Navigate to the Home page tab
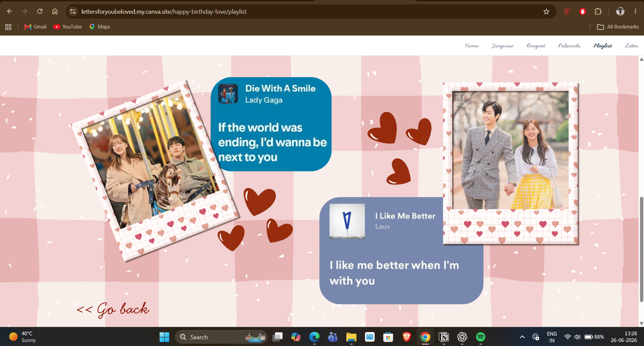Screen dimensions: 644x346 point(471,46)
